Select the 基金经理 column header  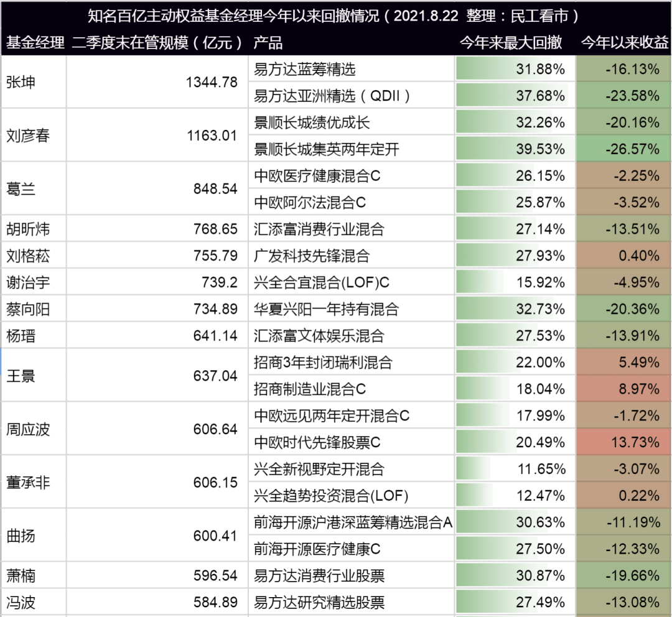35,42
